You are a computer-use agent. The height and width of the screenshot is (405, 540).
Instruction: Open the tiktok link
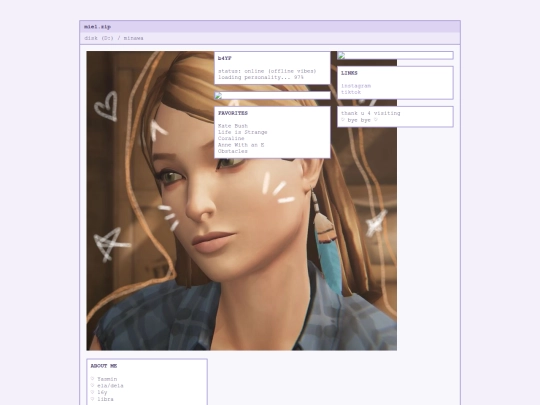click(x=351, y=92)
